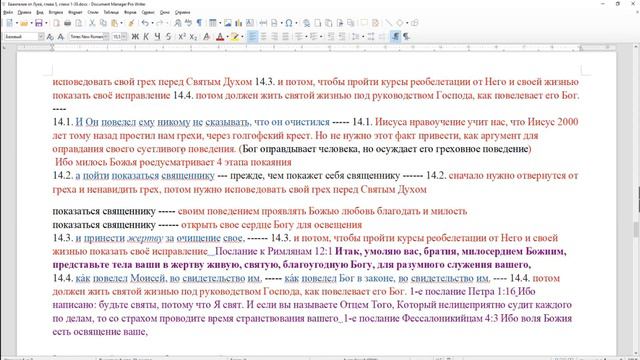Select the line drawing tool
The width and height of the screenshot is (640, 360).
pyautogui.click(x=389, y=23)
